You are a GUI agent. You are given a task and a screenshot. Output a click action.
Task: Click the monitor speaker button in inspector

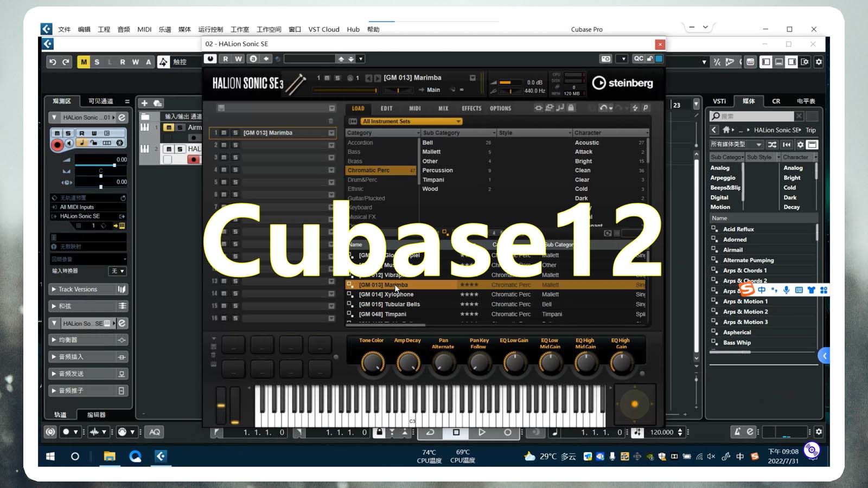click(x=69, y=143)
